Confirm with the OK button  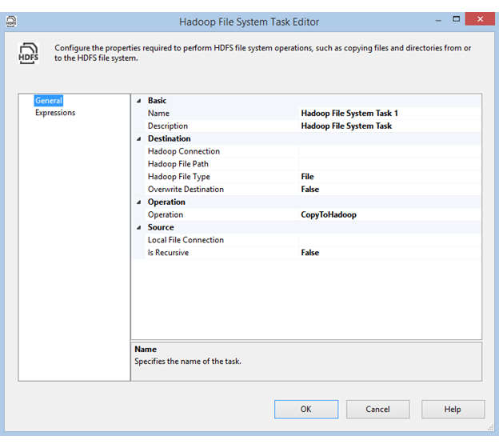[306, 410]
